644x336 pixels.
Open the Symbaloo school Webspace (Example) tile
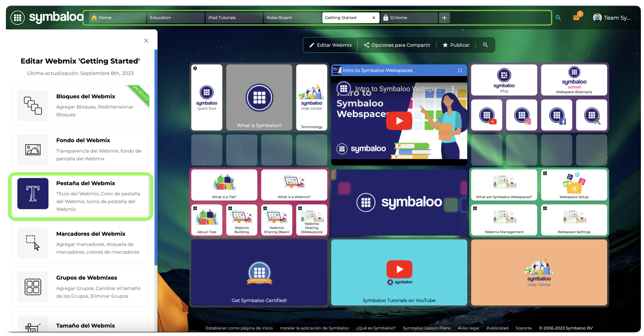coord(574,80)
